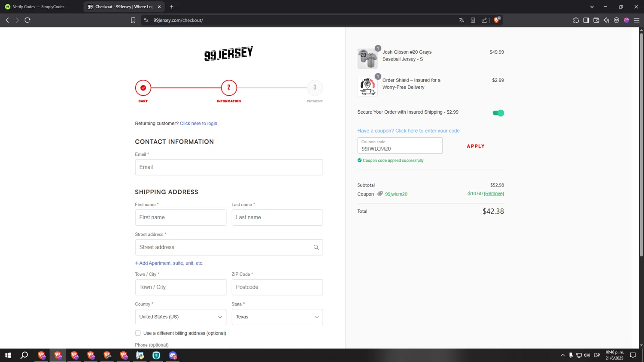Click the Order Shield product thumbnail

(368, 87)
